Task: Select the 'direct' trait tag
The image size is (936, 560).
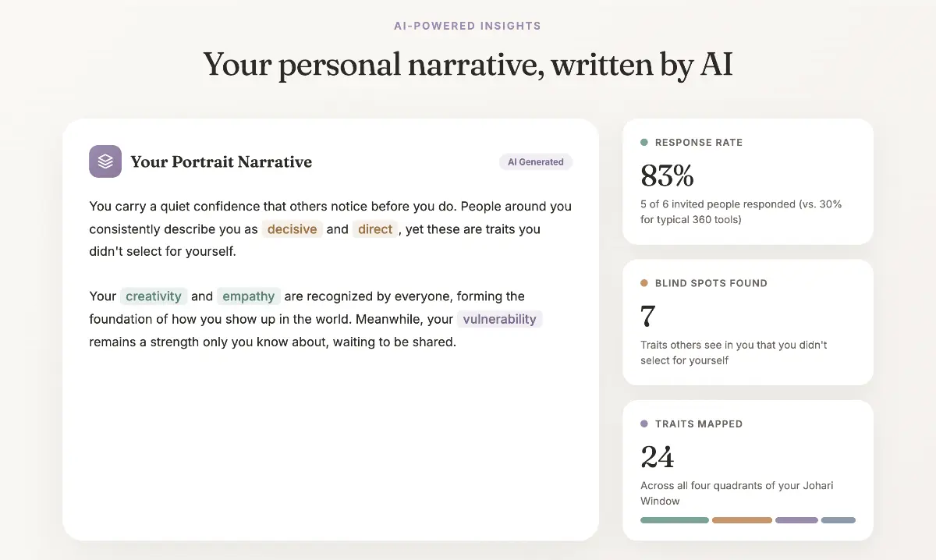Action: (375, 229)
